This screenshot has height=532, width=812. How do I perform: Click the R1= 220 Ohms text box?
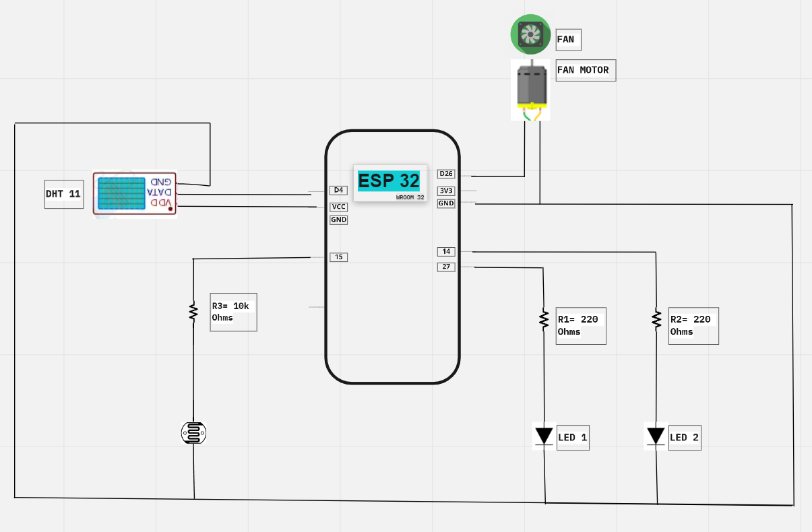580,326
